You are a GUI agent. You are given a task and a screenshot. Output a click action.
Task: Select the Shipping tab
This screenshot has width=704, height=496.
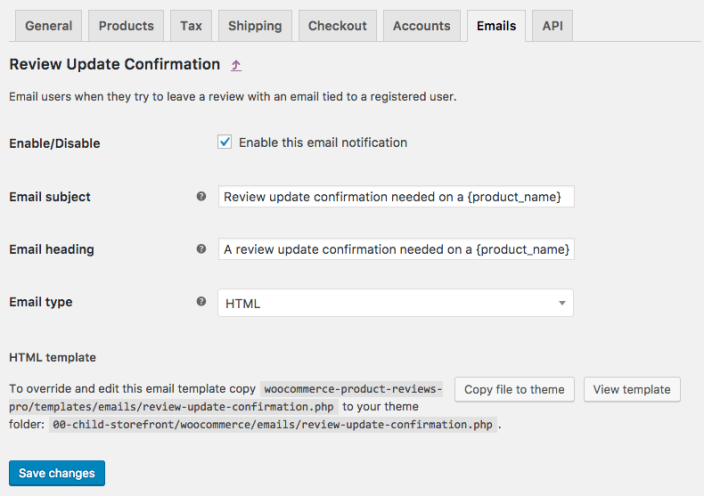click(254, 26)
